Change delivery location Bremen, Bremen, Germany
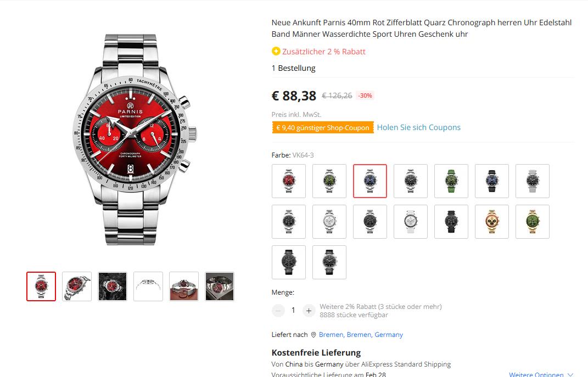The image size is (588, 377). [361, 335]
